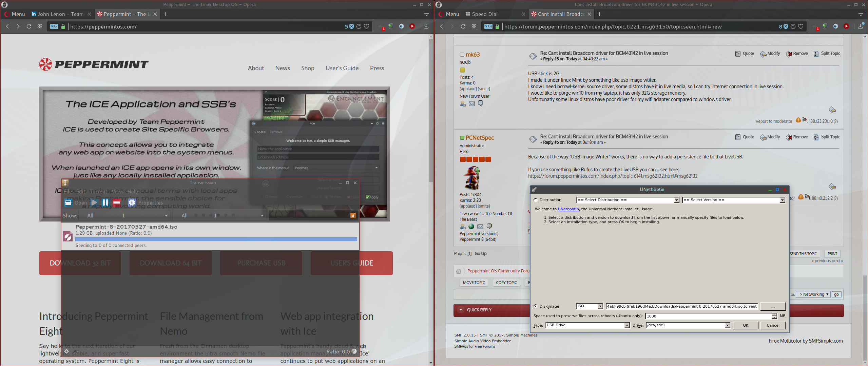Open new tab in left Opera

point(165,14)
